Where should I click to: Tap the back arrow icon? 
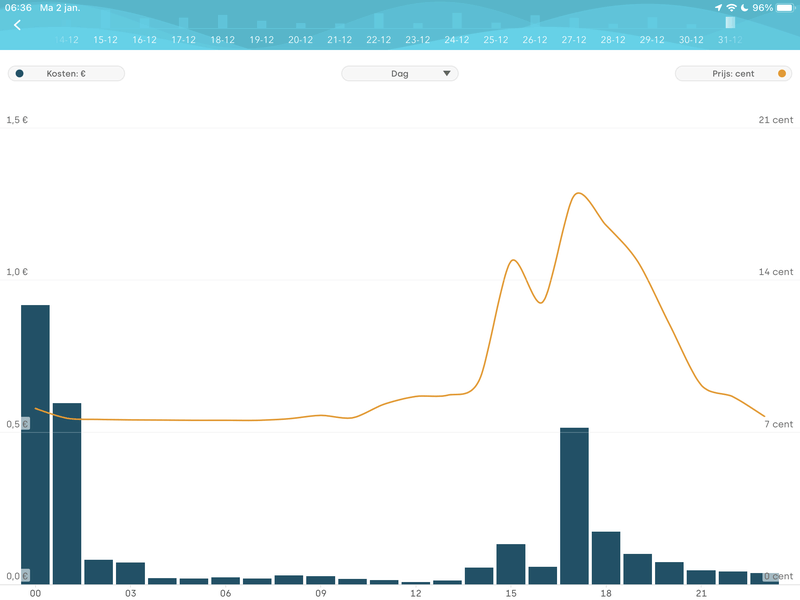17,25
